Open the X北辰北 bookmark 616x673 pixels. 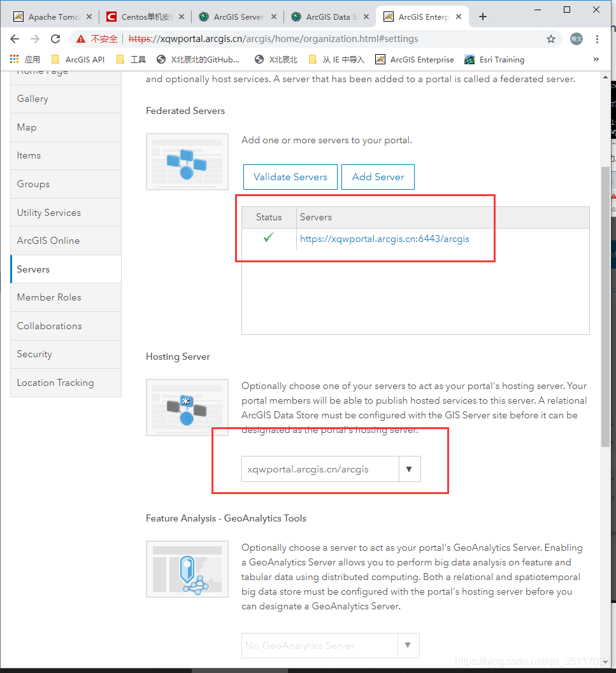[x=276, y=59]
